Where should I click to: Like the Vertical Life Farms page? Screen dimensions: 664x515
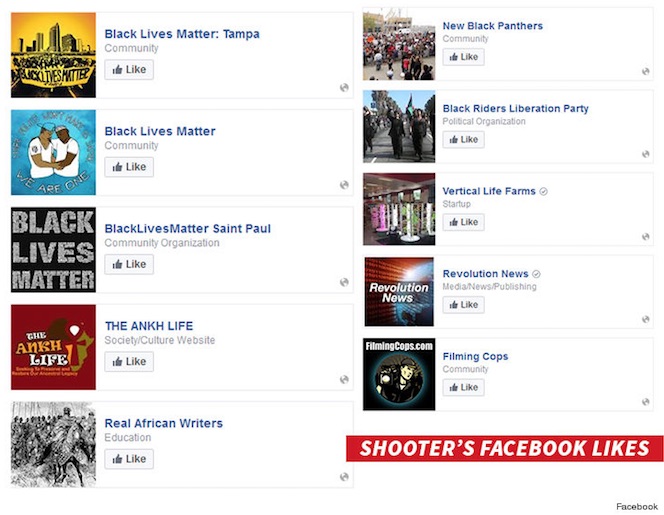(464, 222)
